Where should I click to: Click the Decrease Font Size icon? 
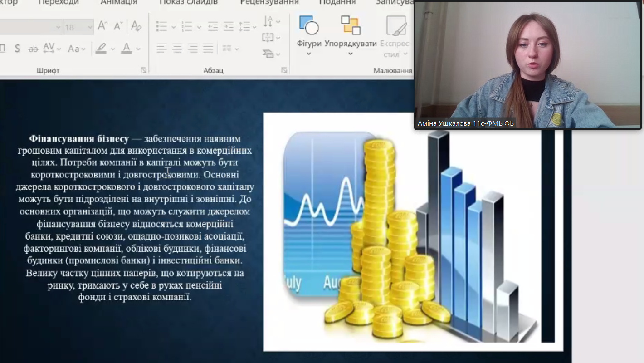tap(117, 26)
